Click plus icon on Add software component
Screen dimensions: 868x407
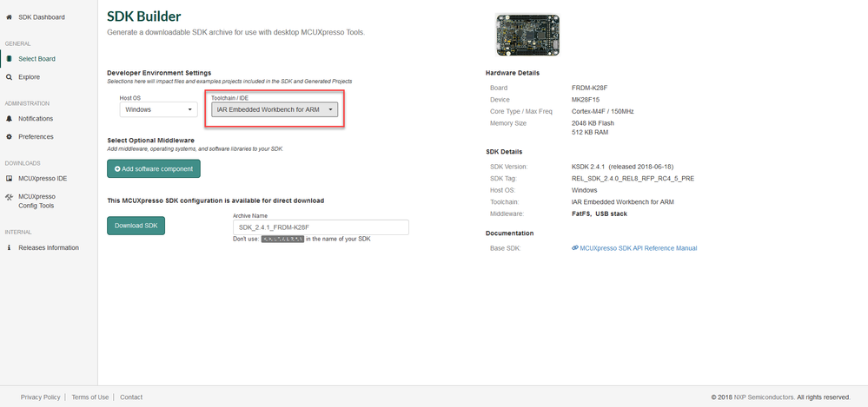[117, 168]
